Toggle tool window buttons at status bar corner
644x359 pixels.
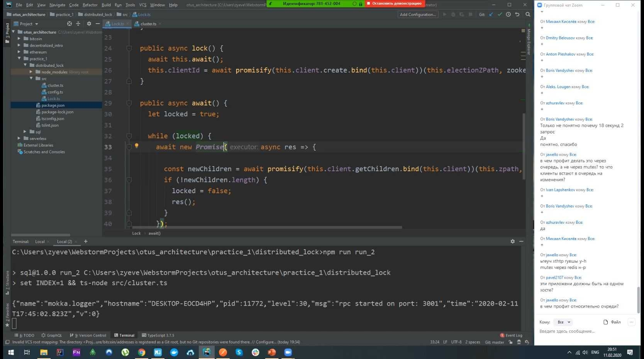(x=7, y=342)
